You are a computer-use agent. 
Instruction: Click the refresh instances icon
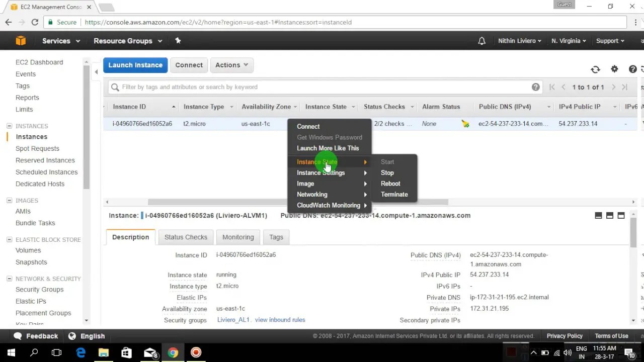(x=595, y=69)
